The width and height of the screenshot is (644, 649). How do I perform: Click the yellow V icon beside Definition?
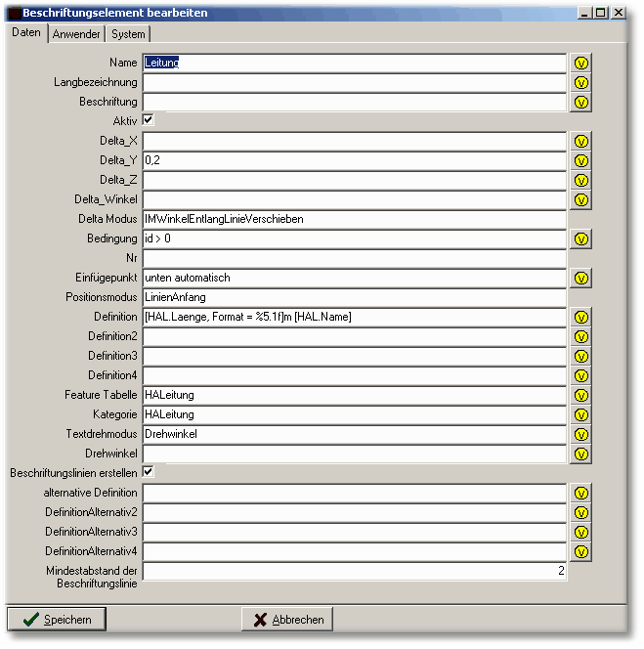[581, 317]
